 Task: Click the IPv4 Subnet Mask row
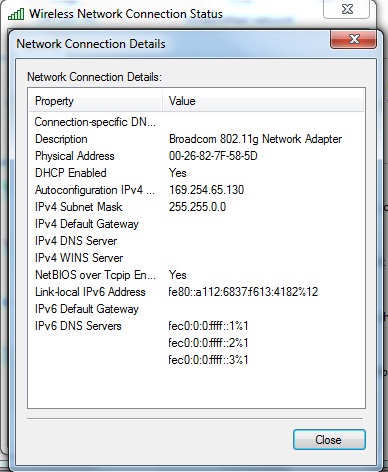pos(197,207)
